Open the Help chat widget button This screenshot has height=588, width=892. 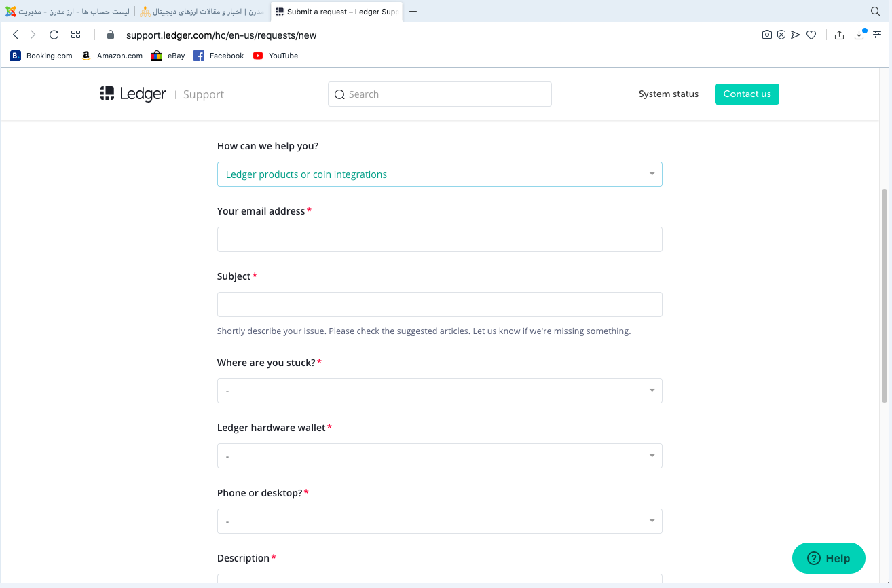coord(829,558)
